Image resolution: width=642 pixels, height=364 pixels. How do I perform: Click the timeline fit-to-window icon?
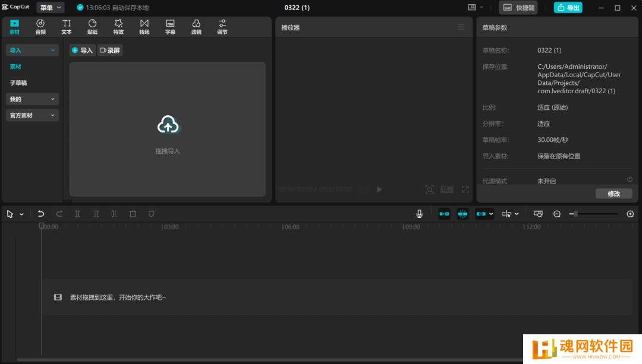tap(538, 214)
